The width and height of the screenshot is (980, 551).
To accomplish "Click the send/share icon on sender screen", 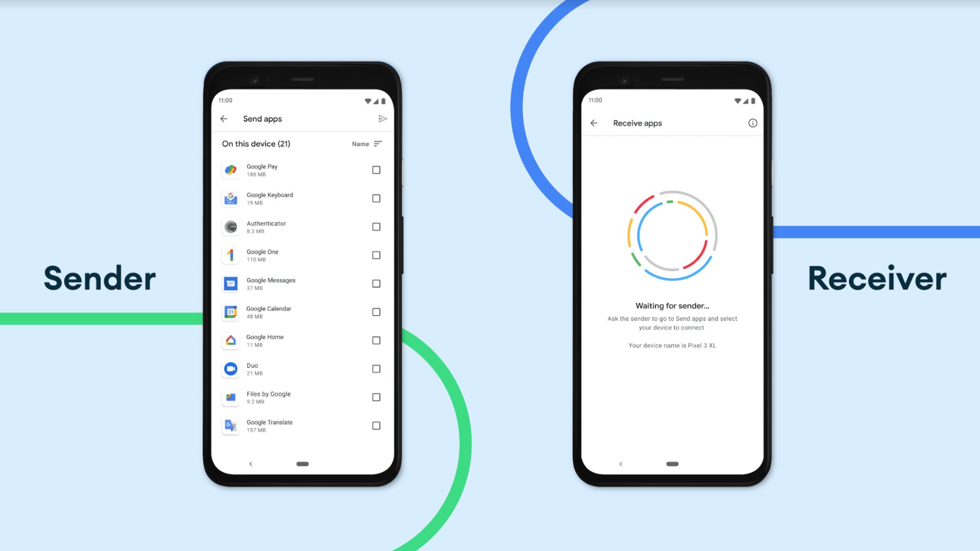I will (382, 118).
